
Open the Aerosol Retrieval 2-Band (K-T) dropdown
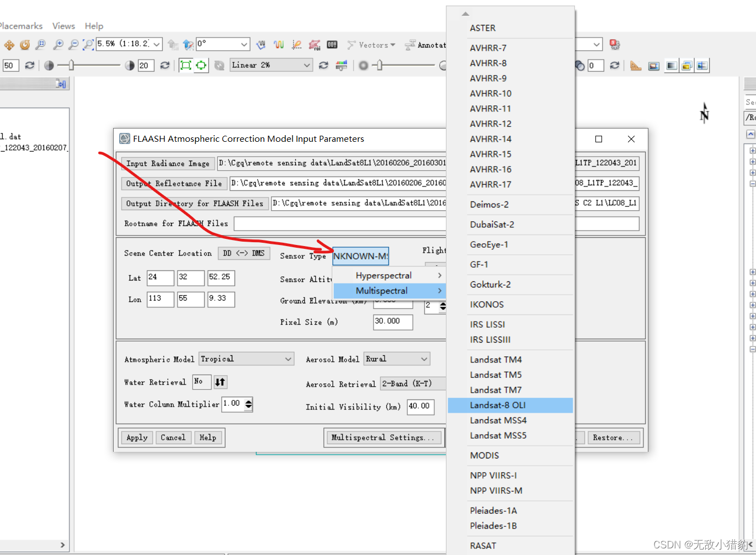point(413,383)
